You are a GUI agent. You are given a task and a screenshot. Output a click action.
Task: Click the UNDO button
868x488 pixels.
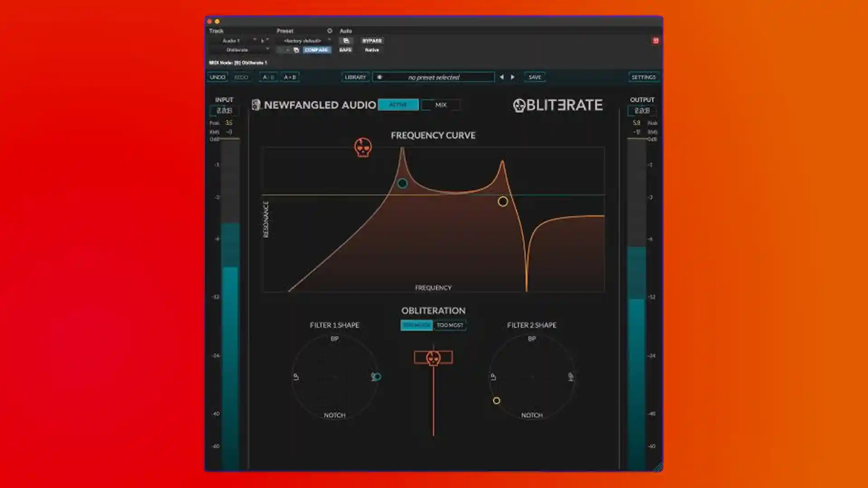(217, 77)
